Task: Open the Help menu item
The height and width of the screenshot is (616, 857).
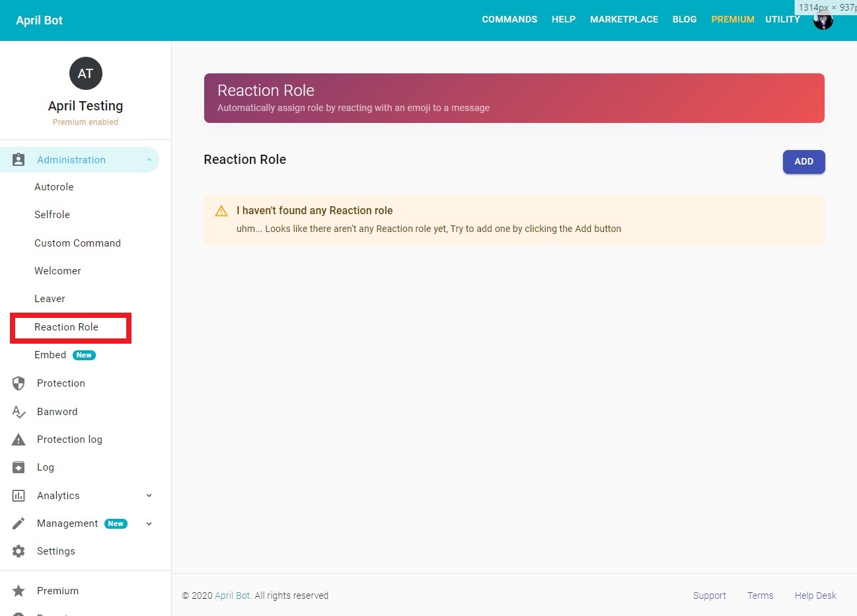Action: click(564, 20)
